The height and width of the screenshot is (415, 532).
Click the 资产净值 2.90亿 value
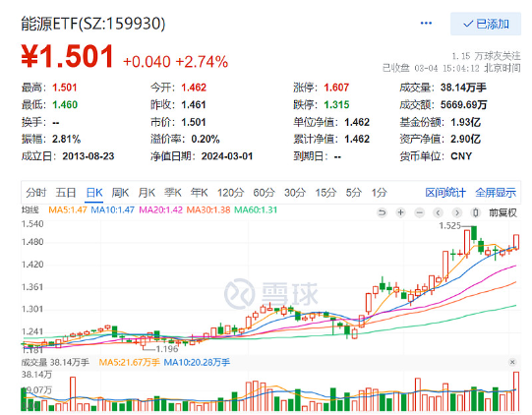point(465,139)
